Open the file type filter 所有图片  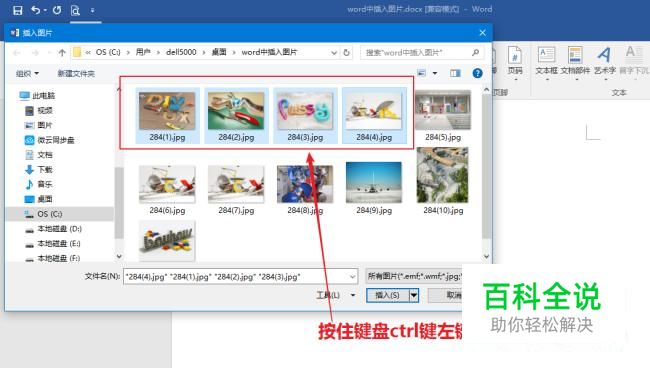(414, 276)
